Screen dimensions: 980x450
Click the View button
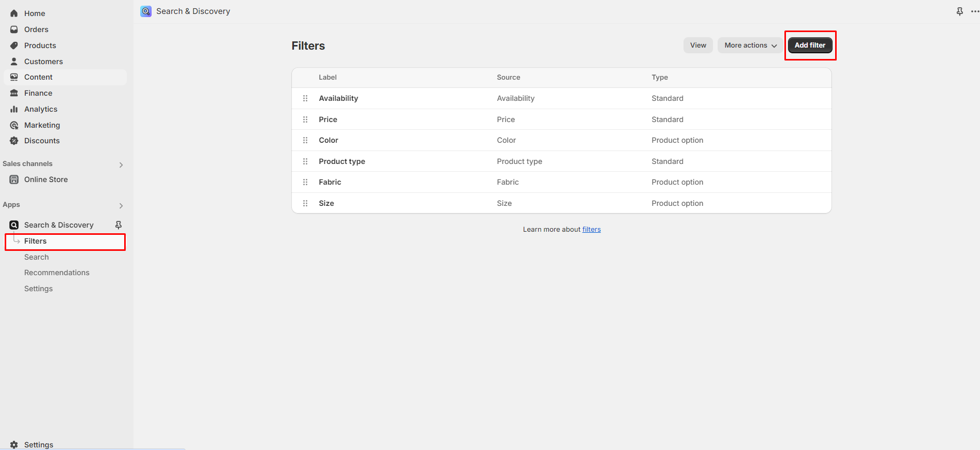pyautogui.click(x=698, y=46)
